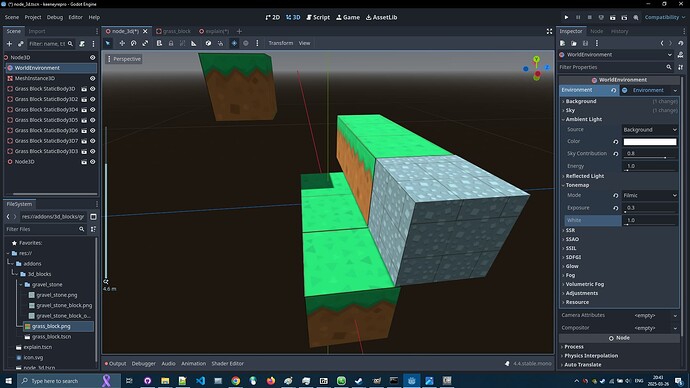
Task: Click the Add Child Node plus icon
Action: (9, 44)
